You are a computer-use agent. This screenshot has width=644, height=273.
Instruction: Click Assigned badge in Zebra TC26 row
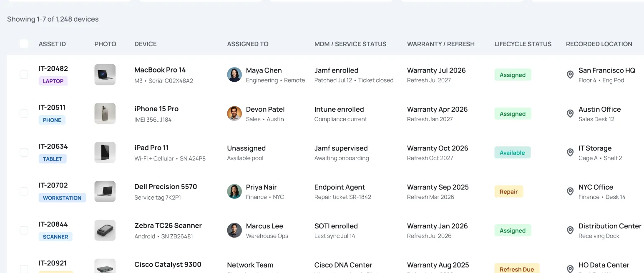513,230
